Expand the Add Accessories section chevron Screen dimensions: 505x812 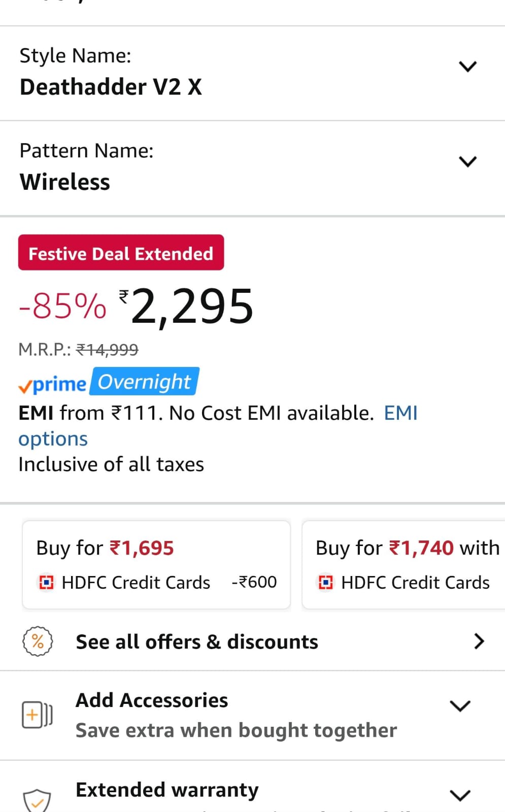(x=460, y=706)
